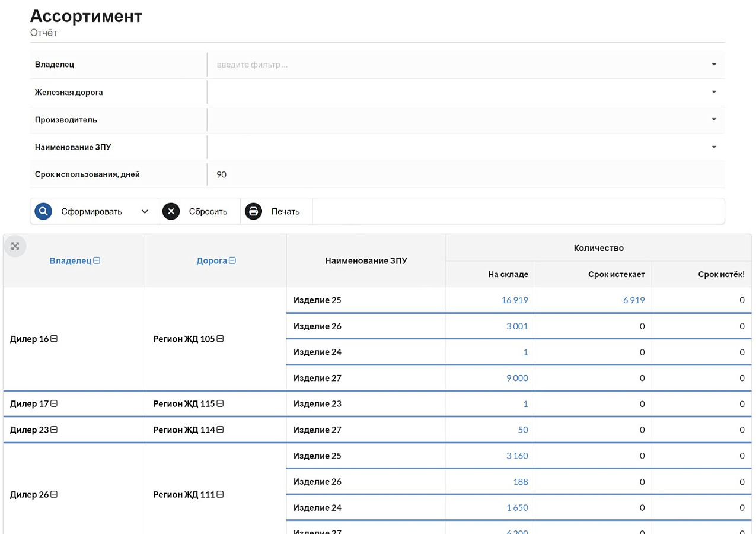Collapse the Регион ЖД 114 row
Screen dimensions: 756x534
220,430
